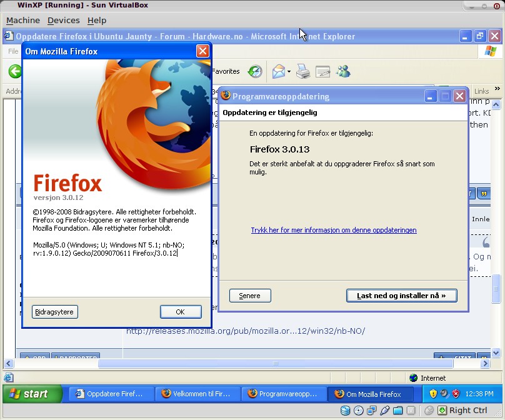
Task: Open the Help menu of VirtualBox
Action: pos(97,20)
